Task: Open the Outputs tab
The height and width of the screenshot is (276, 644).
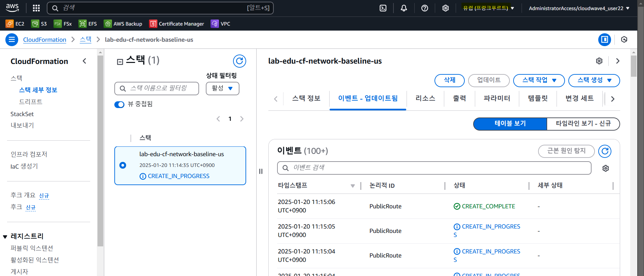Action: pyautogui.click(x=459, y=98)
